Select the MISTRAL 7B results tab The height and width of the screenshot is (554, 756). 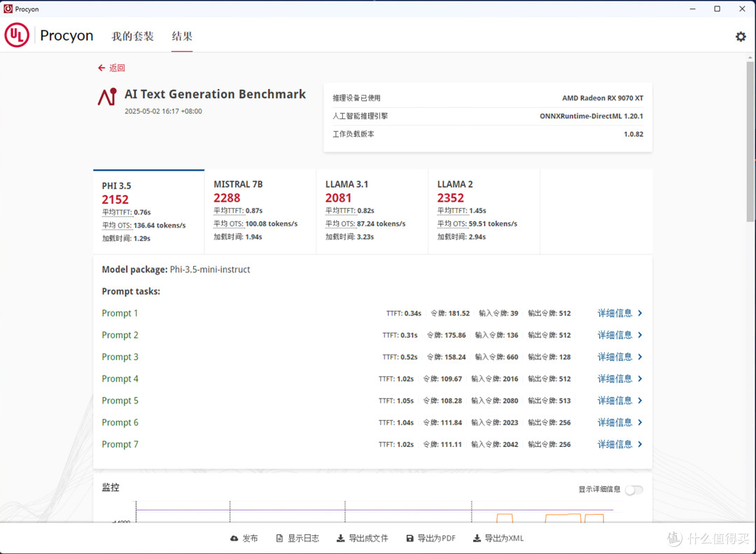[x=260, y=212]
